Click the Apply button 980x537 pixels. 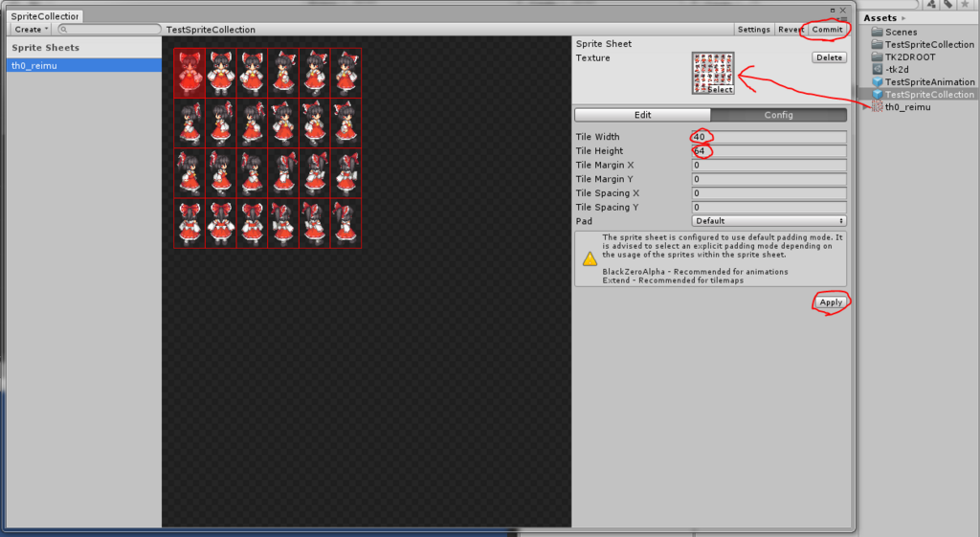pyautogui.click(x=831, y=302)
